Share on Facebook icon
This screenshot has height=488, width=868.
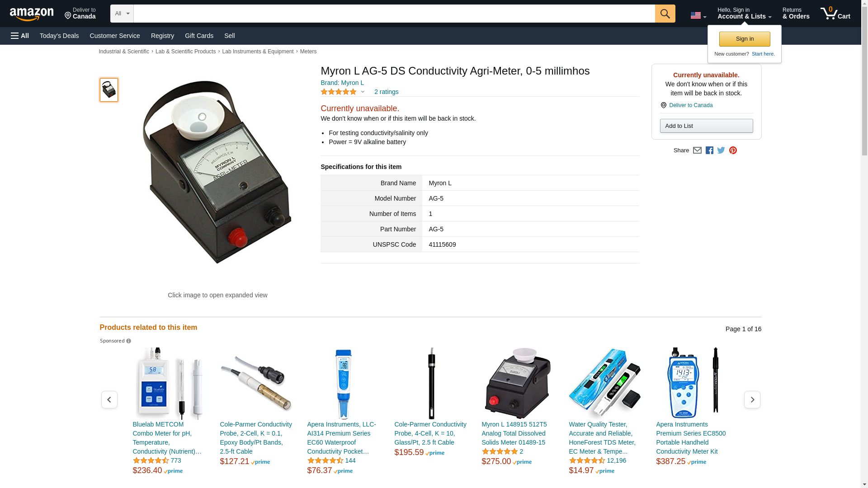(709, 150)
